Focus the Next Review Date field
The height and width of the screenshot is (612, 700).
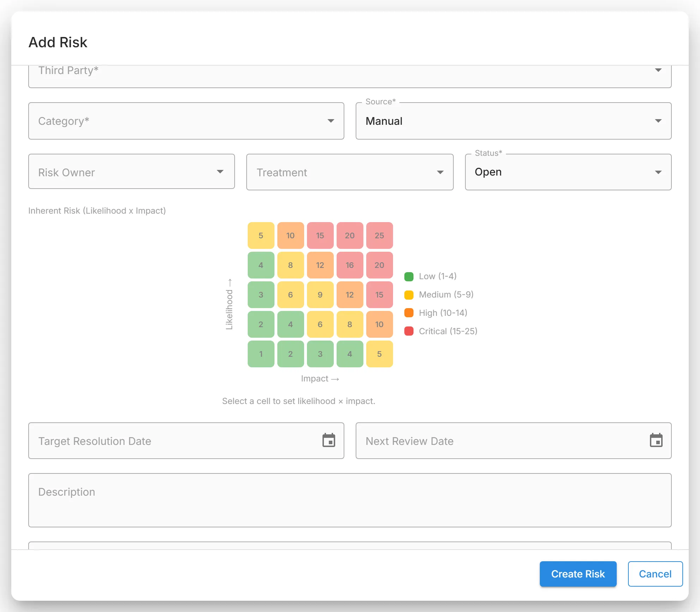(x=513, y=441)
